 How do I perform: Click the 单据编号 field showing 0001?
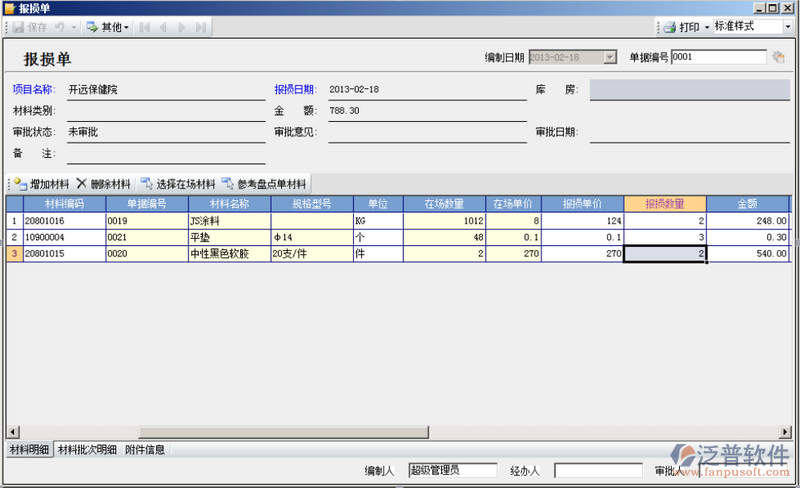click(718, 58)
